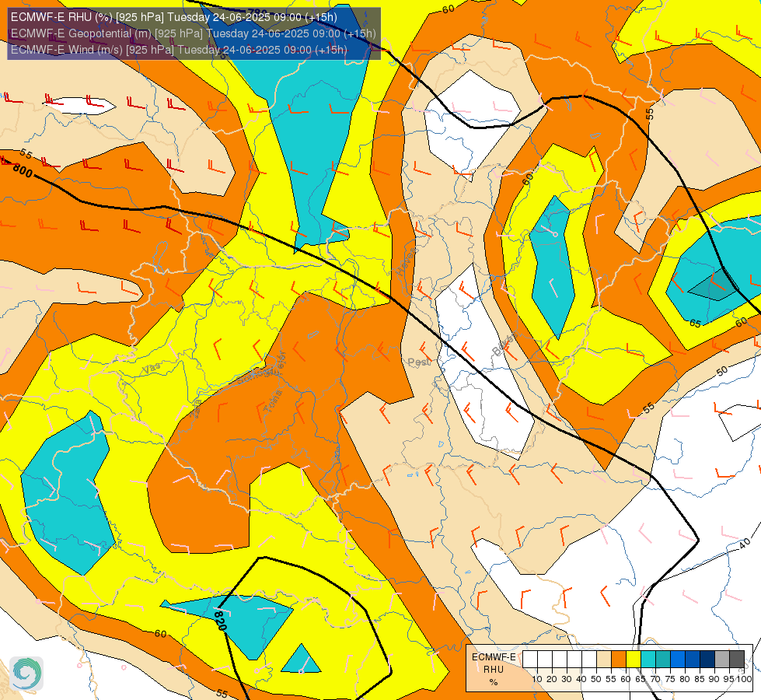Pick the light gray 90–95 legend swatch

tap(722, 660)
